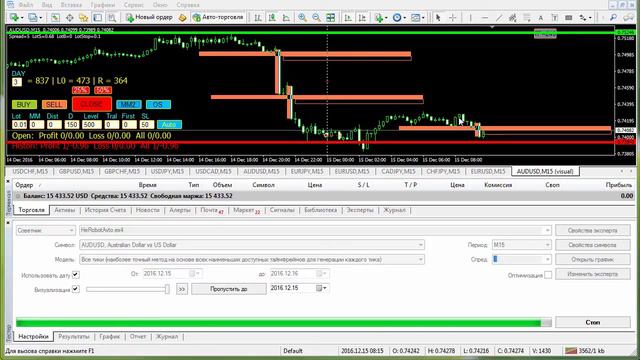Toggle chart shift icon
Screen dimensions: 640x360
tap(362, 17)
